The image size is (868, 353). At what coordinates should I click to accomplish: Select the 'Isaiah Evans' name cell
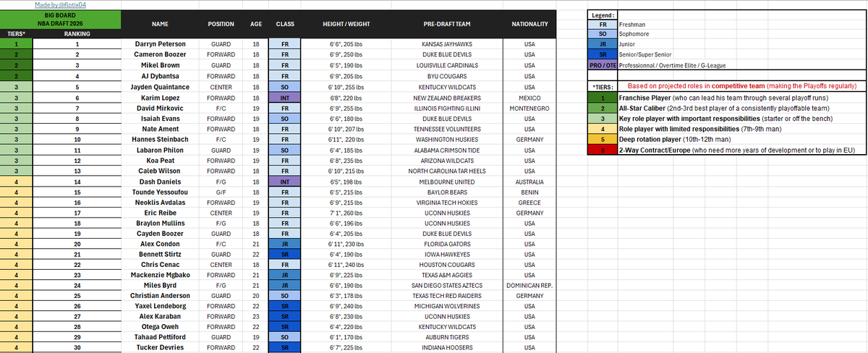(161, 118)
